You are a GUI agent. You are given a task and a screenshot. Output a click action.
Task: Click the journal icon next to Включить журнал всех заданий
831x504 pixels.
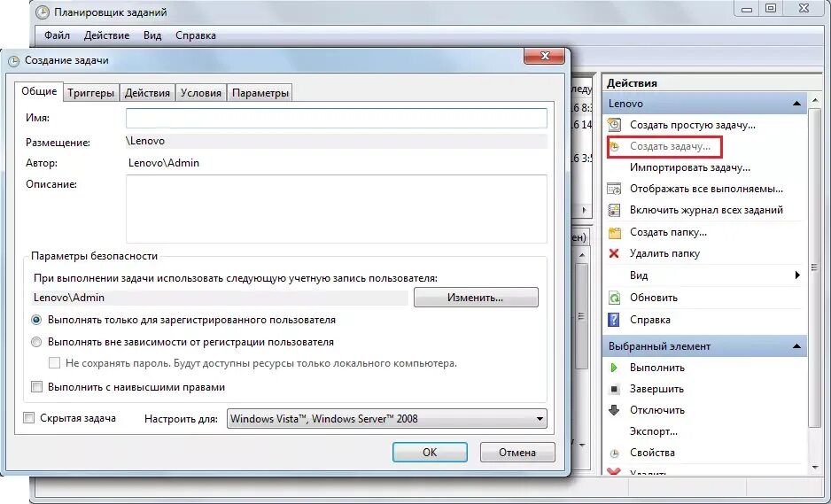click(x=614, y=210)
